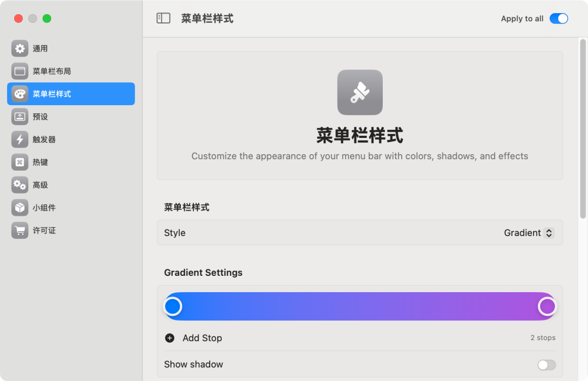
Task: Click the palette icon beside 菜单栏样式
Action: [20, 94]
